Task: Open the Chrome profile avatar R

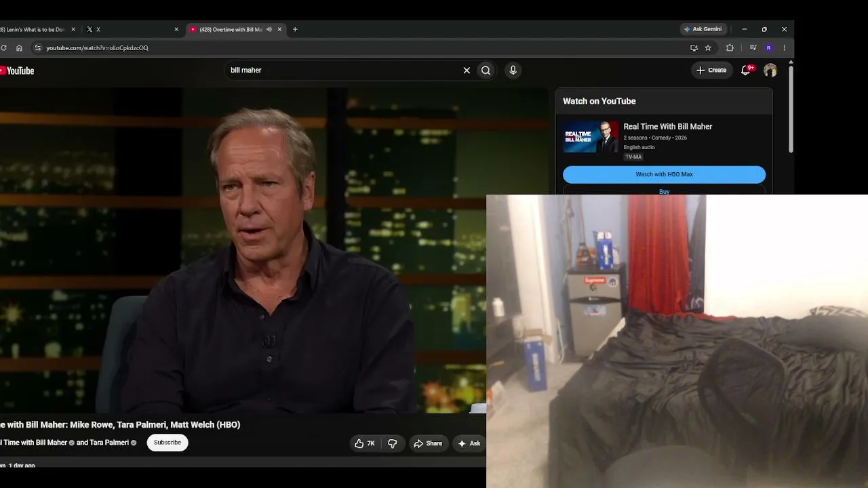Action: pos(768,48)
